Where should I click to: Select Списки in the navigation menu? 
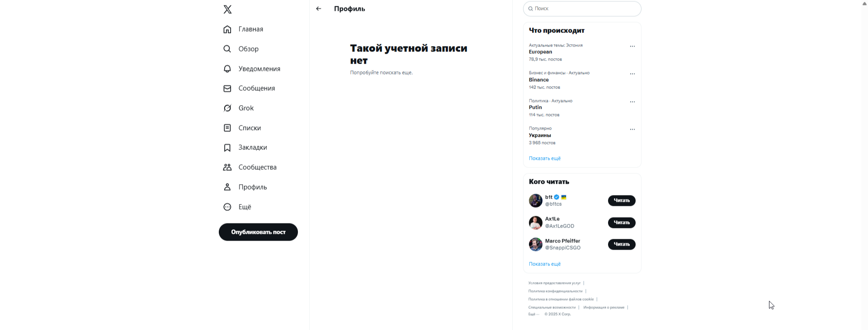pyautogui.click(x=249, y=128)
